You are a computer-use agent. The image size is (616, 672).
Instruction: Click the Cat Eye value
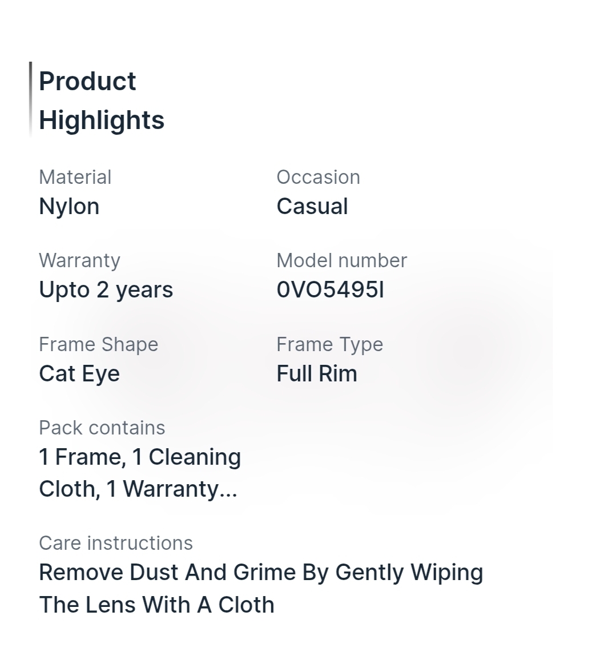(x=79, y=374)
